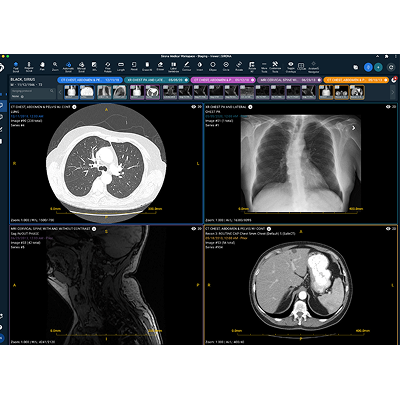Click the teal plus round button

[x=378, y=67]
